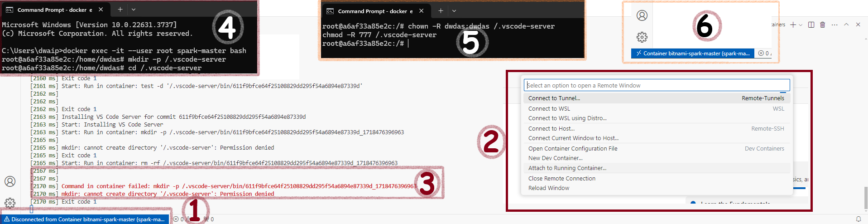Open a new tab in the Command Prompt showing chown
The height and width of the screenshot is (224, 868).
pos(441,11)
